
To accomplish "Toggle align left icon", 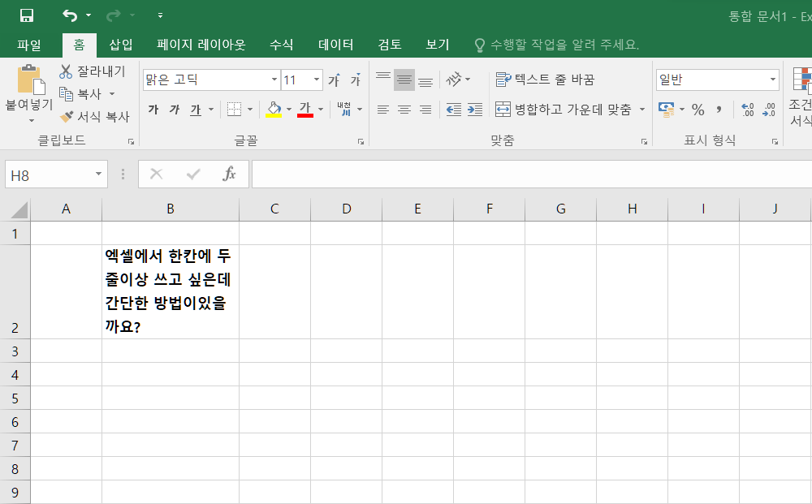I will coord(383,110).
